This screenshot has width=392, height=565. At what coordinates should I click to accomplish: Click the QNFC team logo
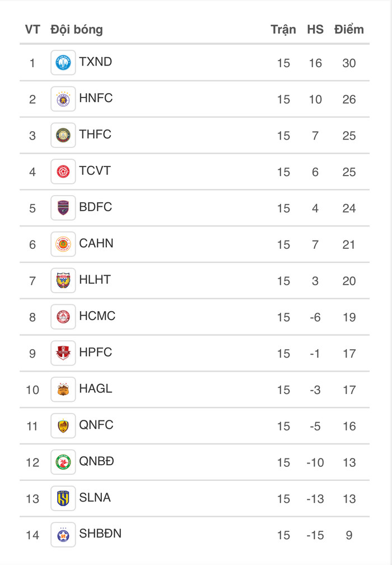(63, 426)
